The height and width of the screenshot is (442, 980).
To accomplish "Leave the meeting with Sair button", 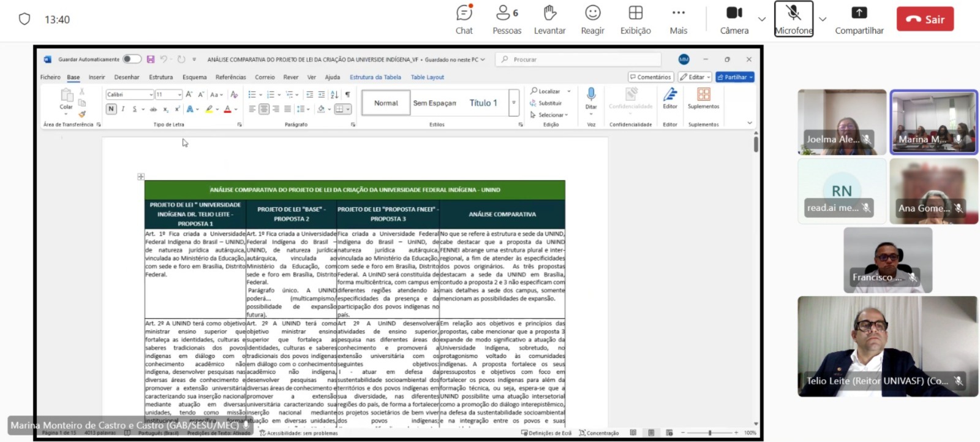I will (x=925, y=19).
